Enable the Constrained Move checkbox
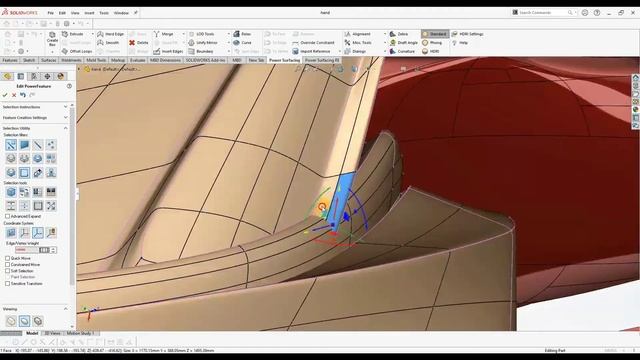This screenshot has height=360, width=640. coord(7,264)
